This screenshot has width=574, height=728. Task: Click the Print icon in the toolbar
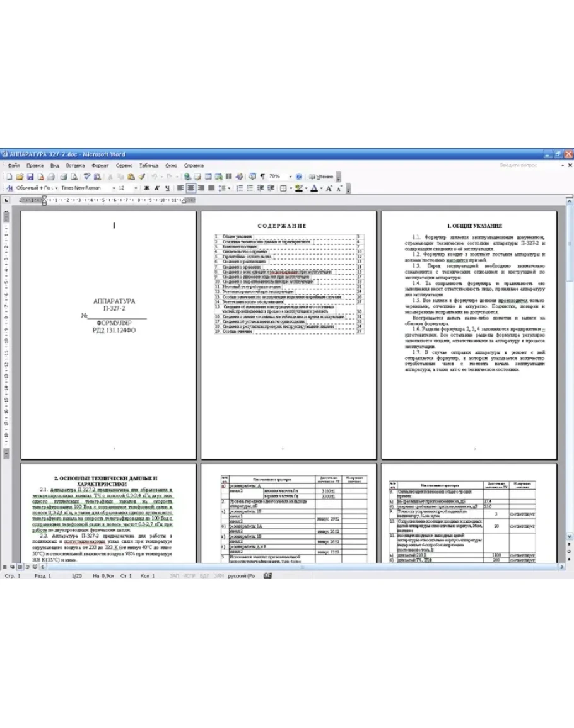[x=62, y=176]
